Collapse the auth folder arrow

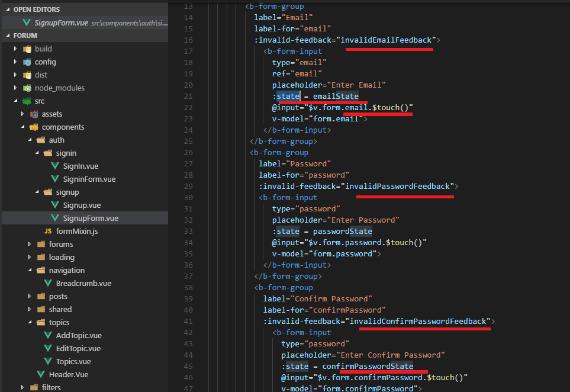(x=30, y=140)
